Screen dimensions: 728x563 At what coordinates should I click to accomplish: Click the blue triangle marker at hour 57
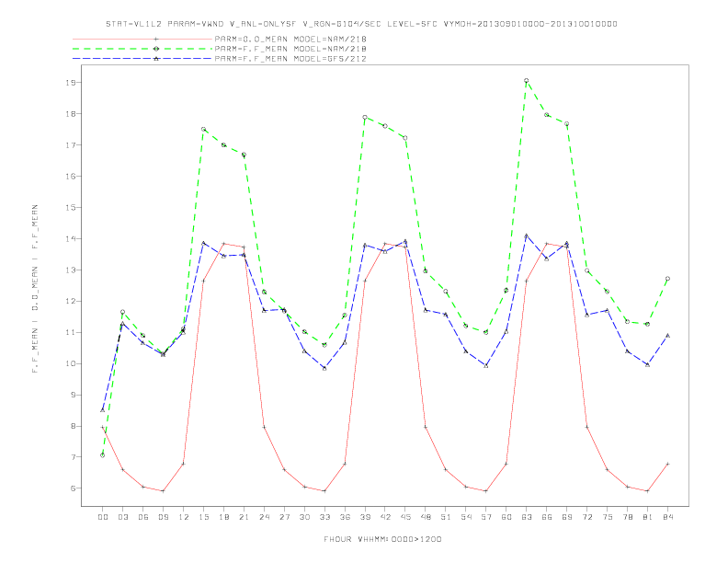click(486, 366)
